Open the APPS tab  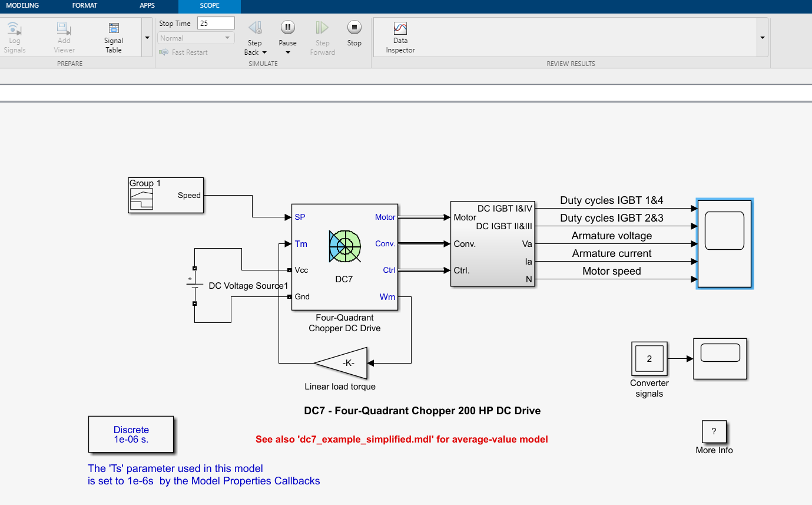(x=147, y=5)
